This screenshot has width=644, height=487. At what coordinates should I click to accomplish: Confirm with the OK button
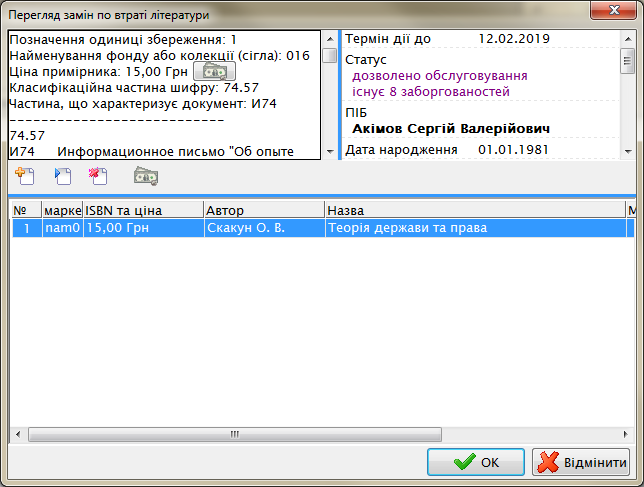click(475, 463)
